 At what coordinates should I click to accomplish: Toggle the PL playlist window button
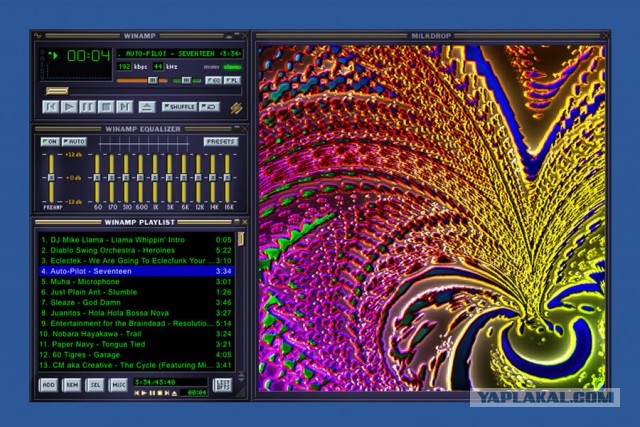(x=232, y=80)
